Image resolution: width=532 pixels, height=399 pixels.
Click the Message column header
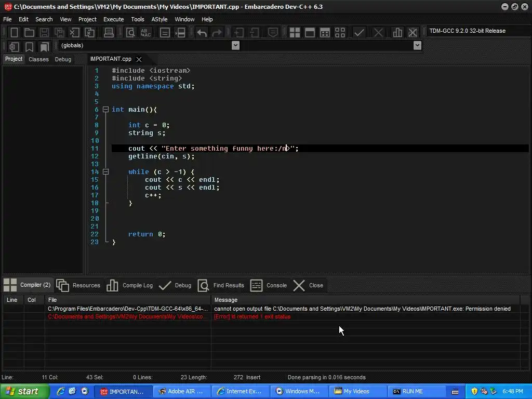[x=365, y=300]
